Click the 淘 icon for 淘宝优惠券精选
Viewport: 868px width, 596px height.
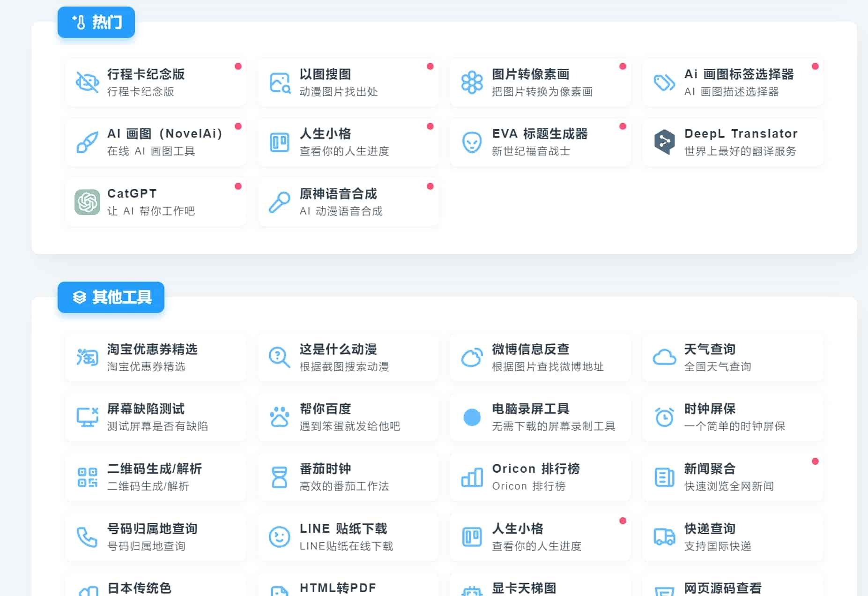[87, 357]
